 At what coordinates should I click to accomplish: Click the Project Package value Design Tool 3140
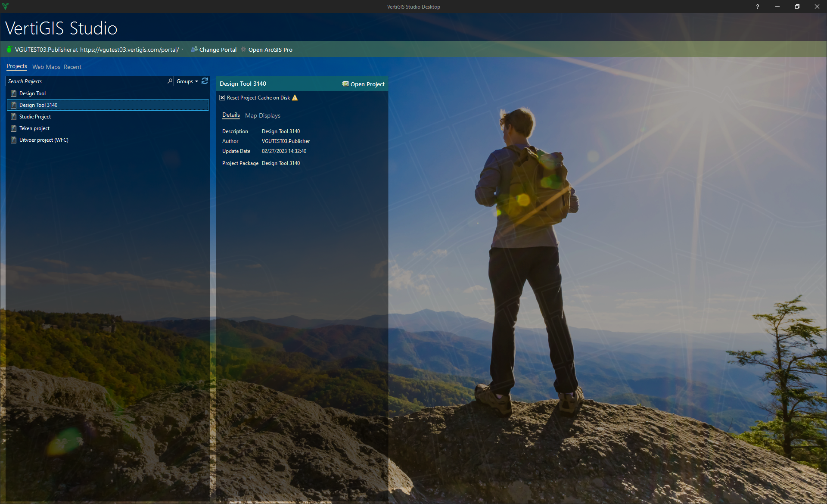point(281,163)
